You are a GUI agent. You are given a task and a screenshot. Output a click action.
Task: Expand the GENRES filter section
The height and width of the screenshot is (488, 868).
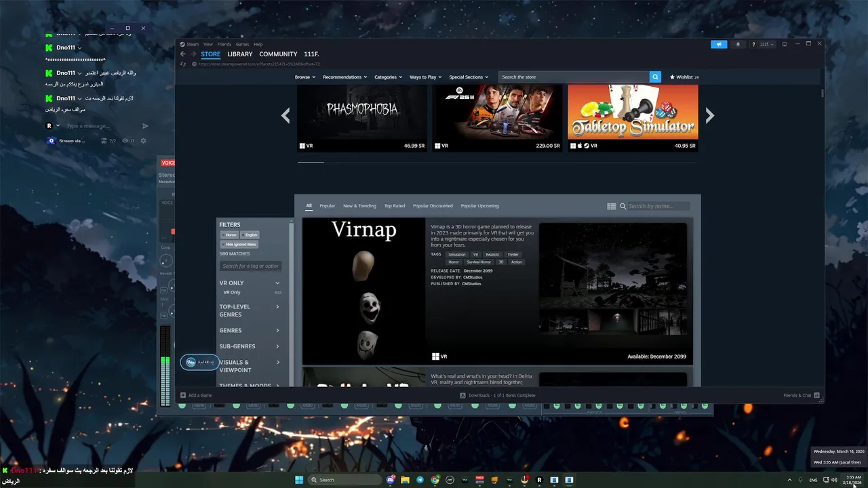coord(277,331)
